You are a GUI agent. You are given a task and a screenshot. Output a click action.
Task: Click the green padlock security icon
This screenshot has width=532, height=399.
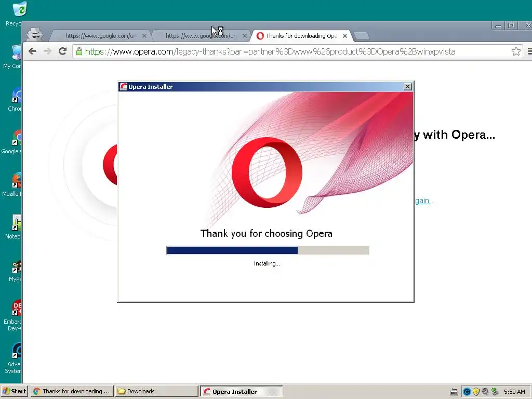79,51
